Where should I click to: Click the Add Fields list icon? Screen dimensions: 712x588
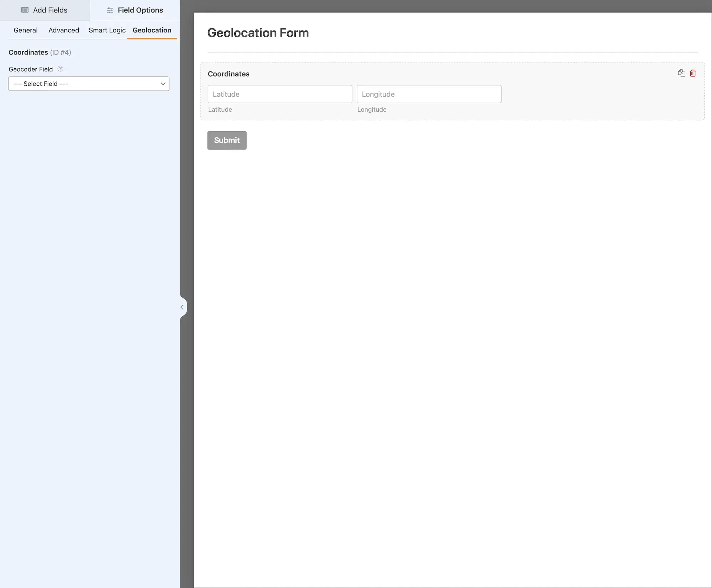click(x=25, y=10)
